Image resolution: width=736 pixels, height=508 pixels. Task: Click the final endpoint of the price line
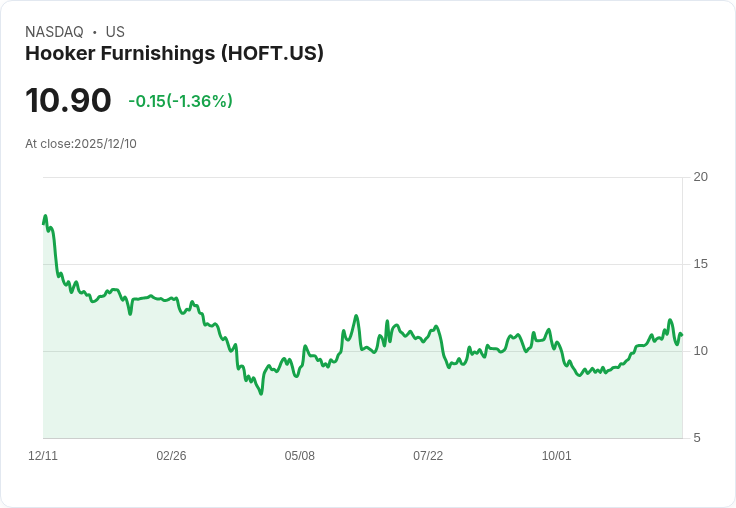tap(682, 335)
